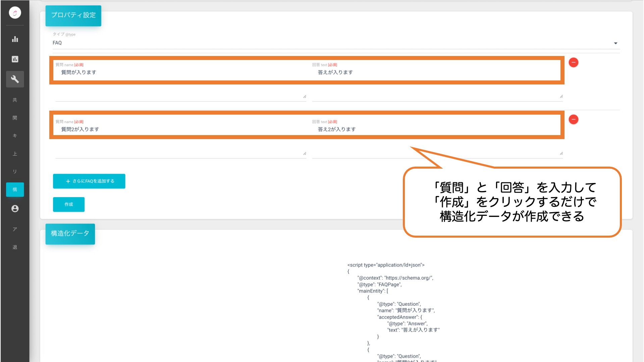Click the プロパティ設定 header label
The height and width of the screenshot is (362, 644).
[73, 15]
